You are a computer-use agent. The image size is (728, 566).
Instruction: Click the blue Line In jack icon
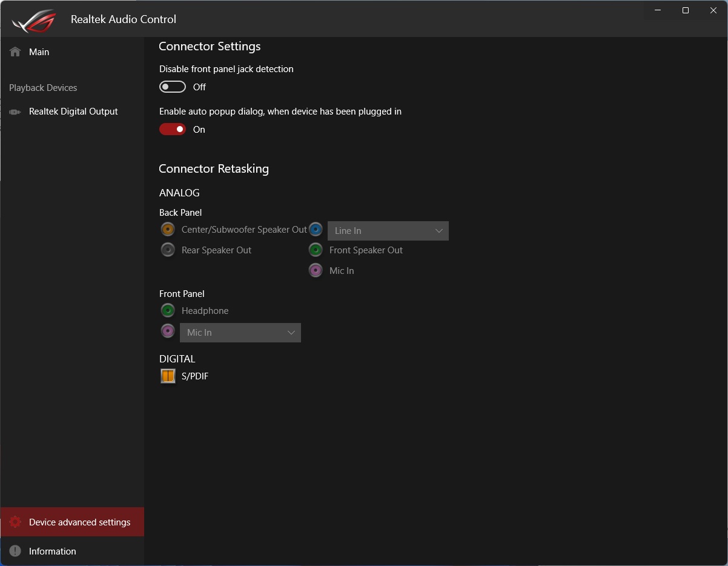[x=316, y=230]
